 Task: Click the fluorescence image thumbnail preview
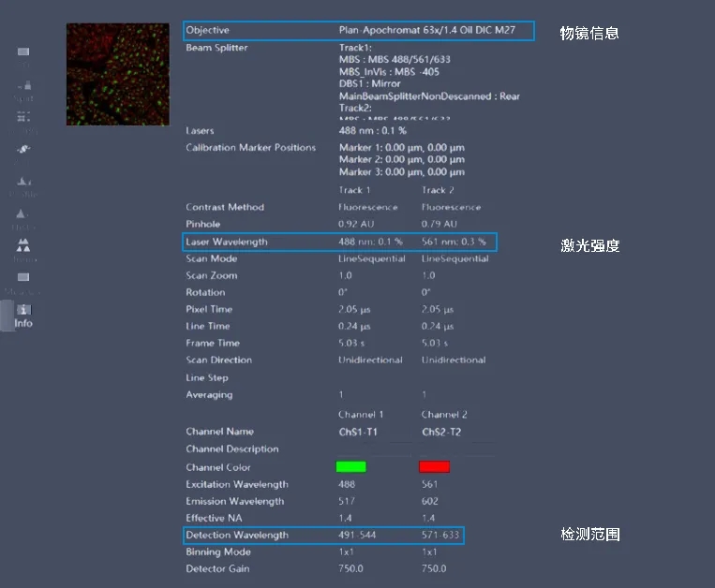[x=118, y=74]
